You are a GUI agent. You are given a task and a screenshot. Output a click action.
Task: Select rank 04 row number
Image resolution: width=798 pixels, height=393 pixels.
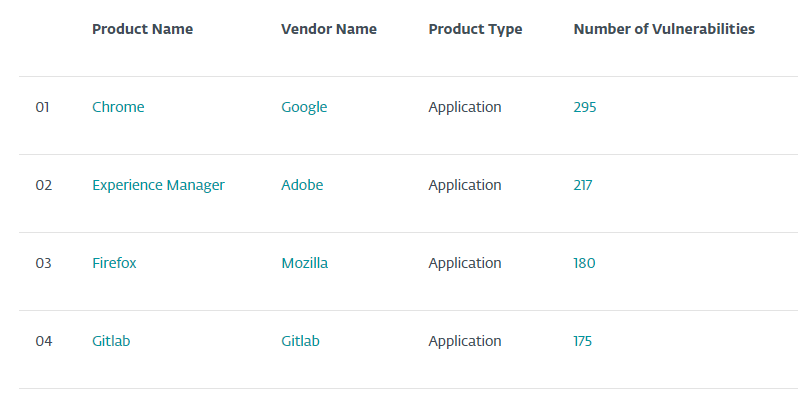click(44, 341)
